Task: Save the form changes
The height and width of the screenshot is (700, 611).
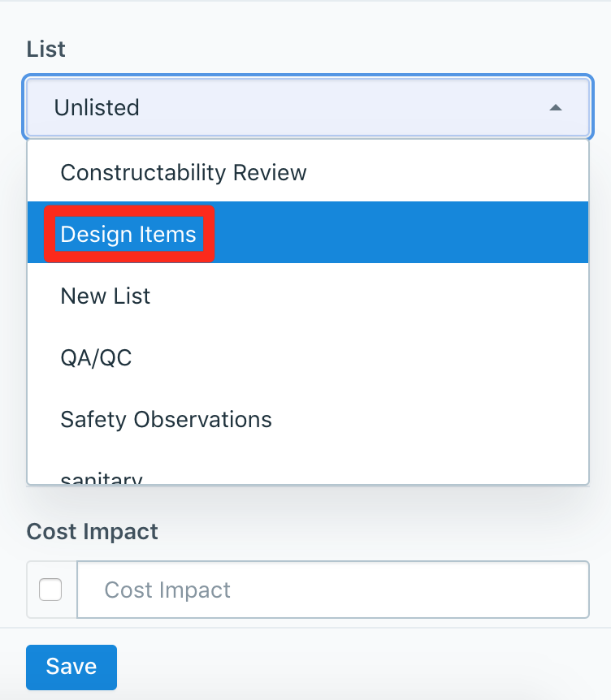Action: coord(71,667)
